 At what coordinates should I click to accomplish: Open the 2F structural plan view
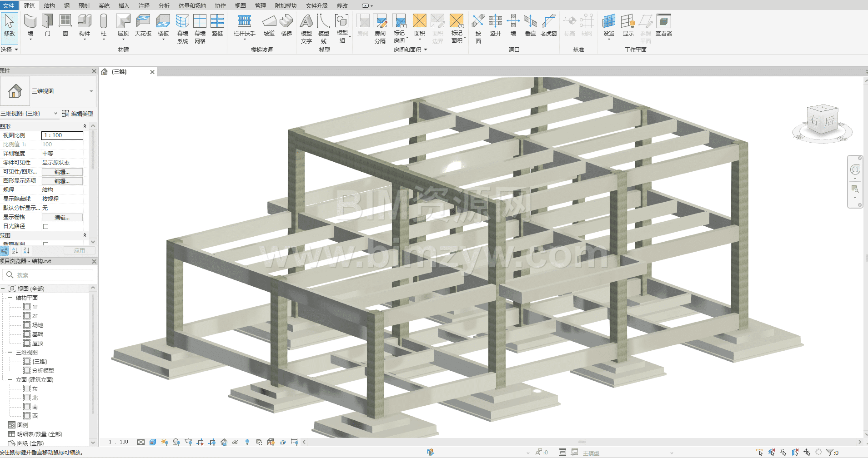(35, 316)
